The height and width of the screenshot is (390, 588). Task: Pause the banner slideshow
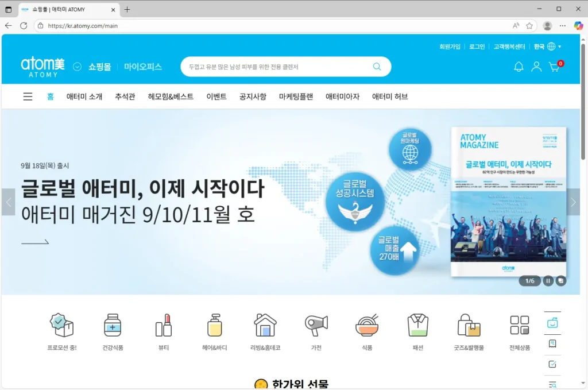coord(547,281)
